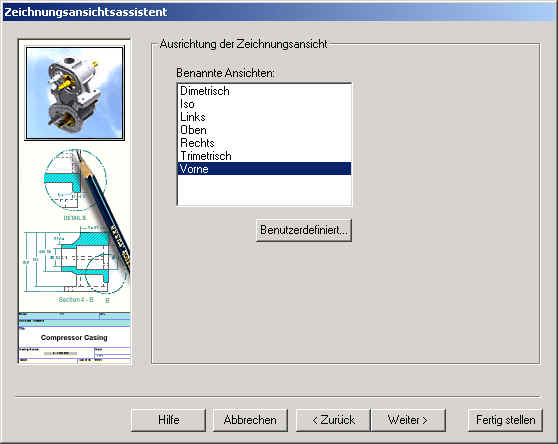Click the Zeichnungsansichtsassistent title bar
The height and width of the screenshot is (444, 558).
[x=279, y=12]
